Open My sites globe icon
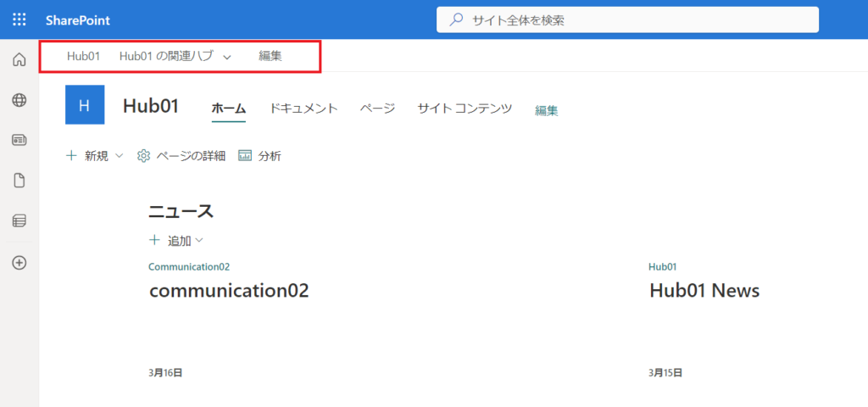Viewport: 868px width, 407px height. tap(19, 100)
